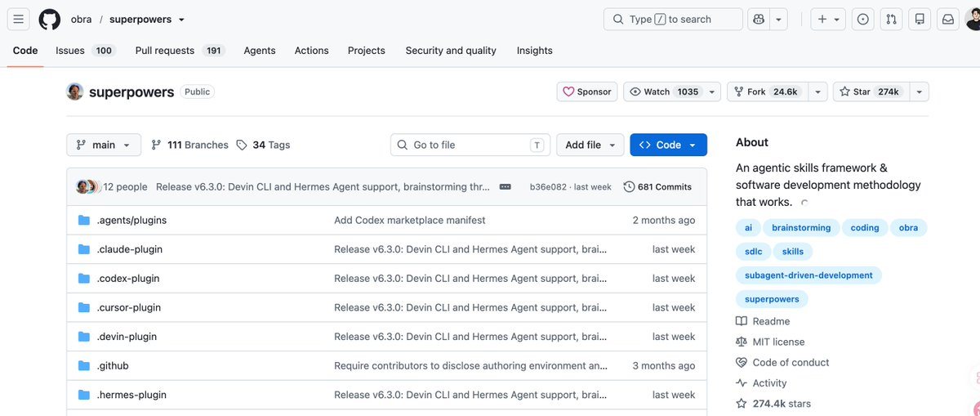Viewport: 980px width, 416px height.
Task: Toggle Watch on the repository
Action: point(663,92)
